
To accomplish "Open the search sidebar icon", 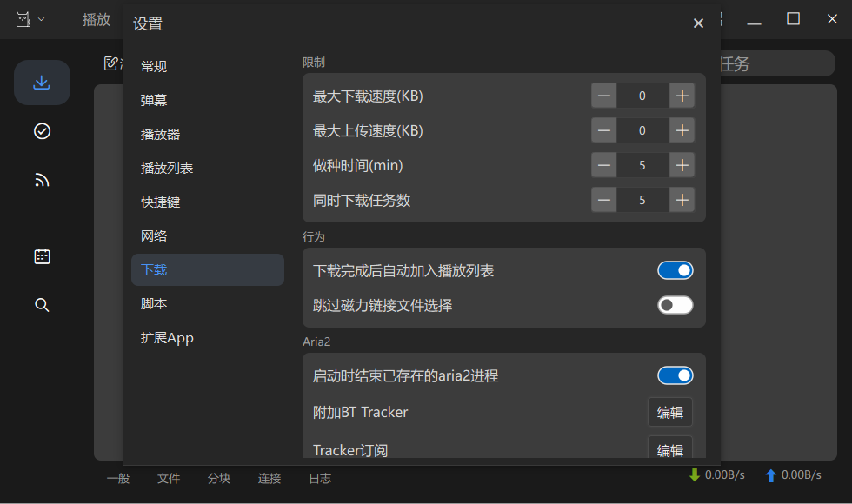I will tap(42, 305).
